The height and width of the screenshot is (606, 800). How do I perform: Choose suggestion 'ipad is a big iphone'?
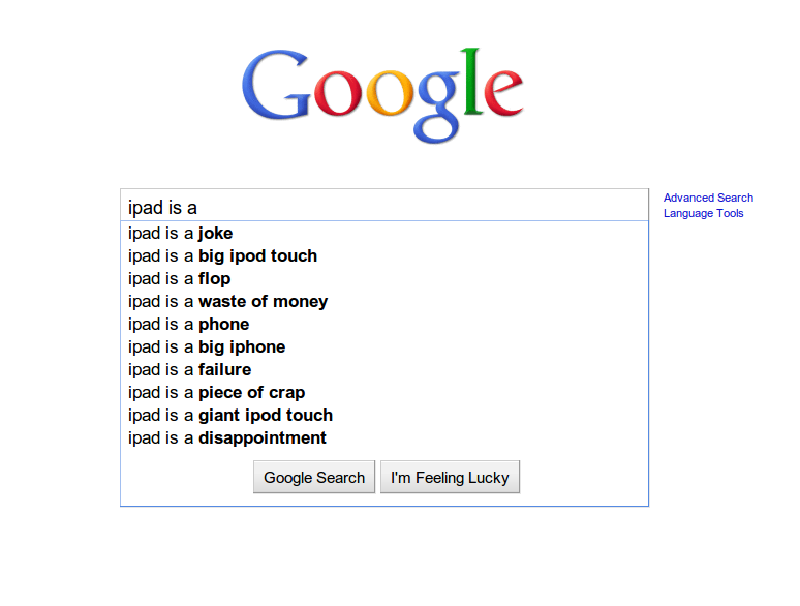point(206,347)
